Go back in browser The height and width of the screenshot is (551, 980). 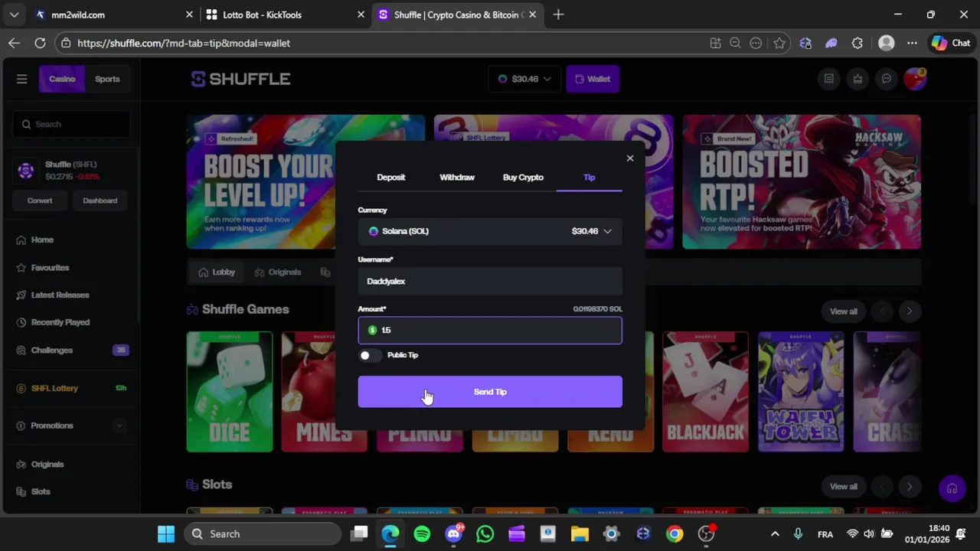[x=14, y=44]
